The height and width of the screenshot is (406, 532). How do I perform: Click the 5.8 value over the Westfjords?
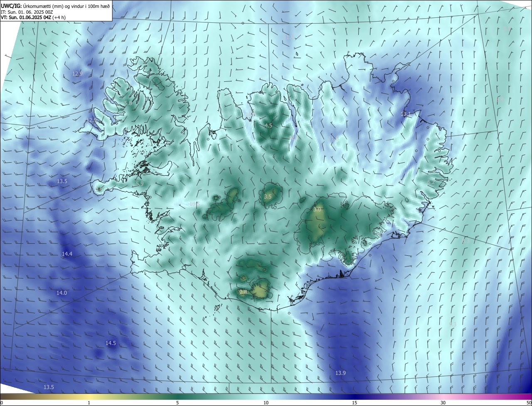[128, 103]
